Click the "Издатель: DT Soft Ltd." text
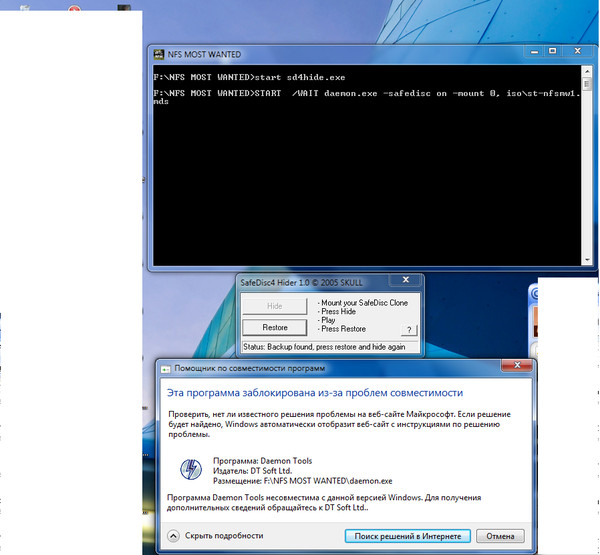The width and height of the screenshot is (600, 555). (252, 471)
